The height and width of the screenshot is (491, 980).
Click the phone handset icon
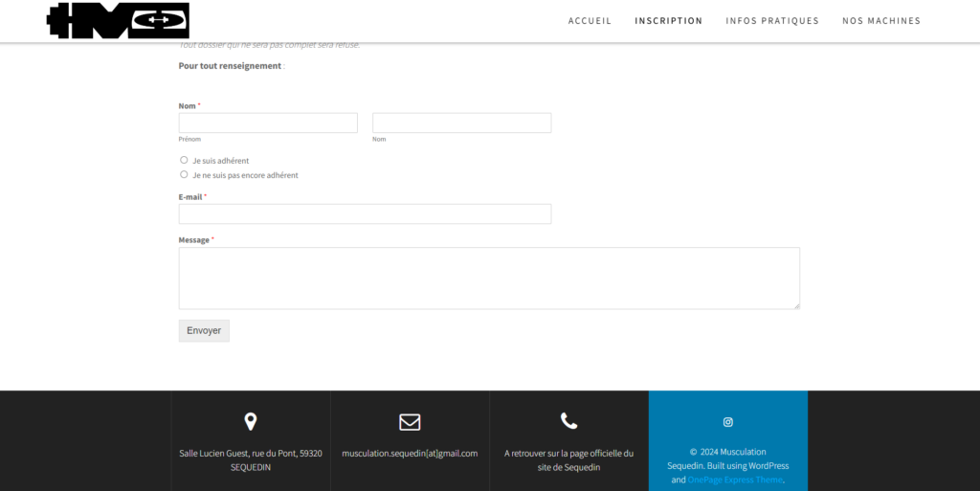[568, 421]
